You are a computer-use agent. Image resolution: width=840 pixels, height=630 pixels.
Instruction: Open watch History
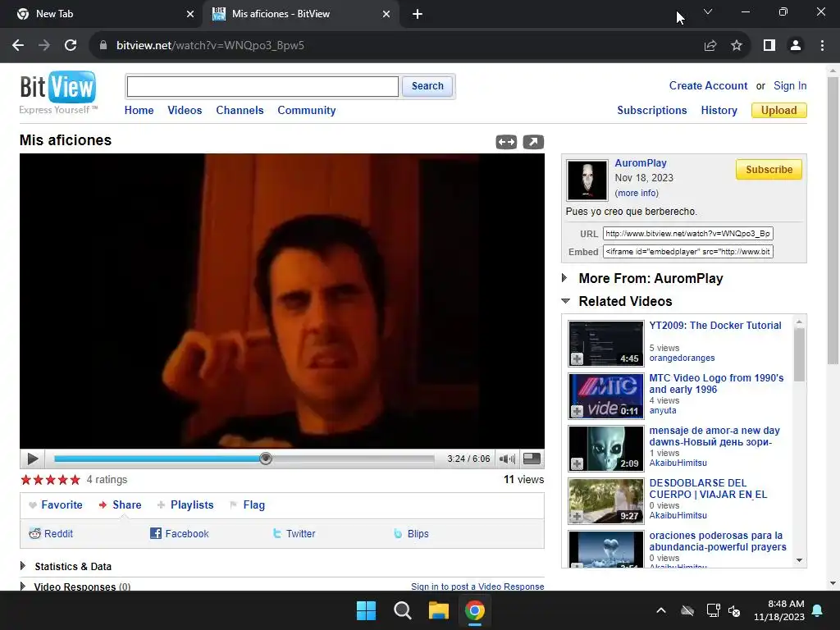tap(719, 111)
